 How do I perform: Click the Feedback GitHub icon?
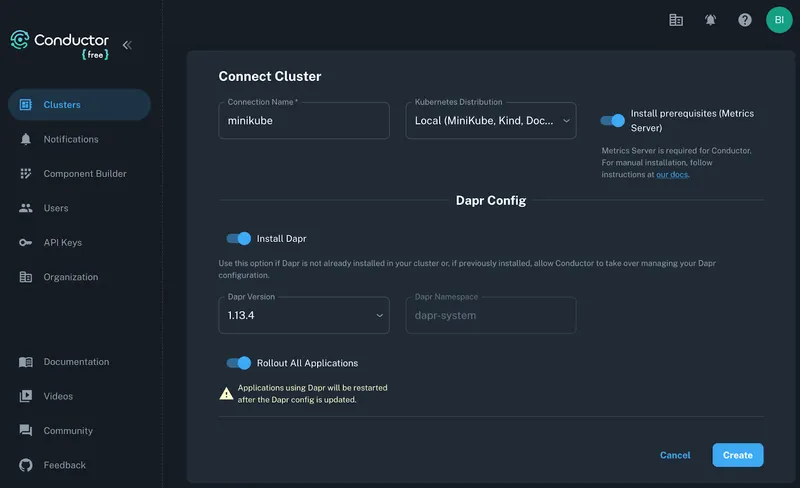26,465
